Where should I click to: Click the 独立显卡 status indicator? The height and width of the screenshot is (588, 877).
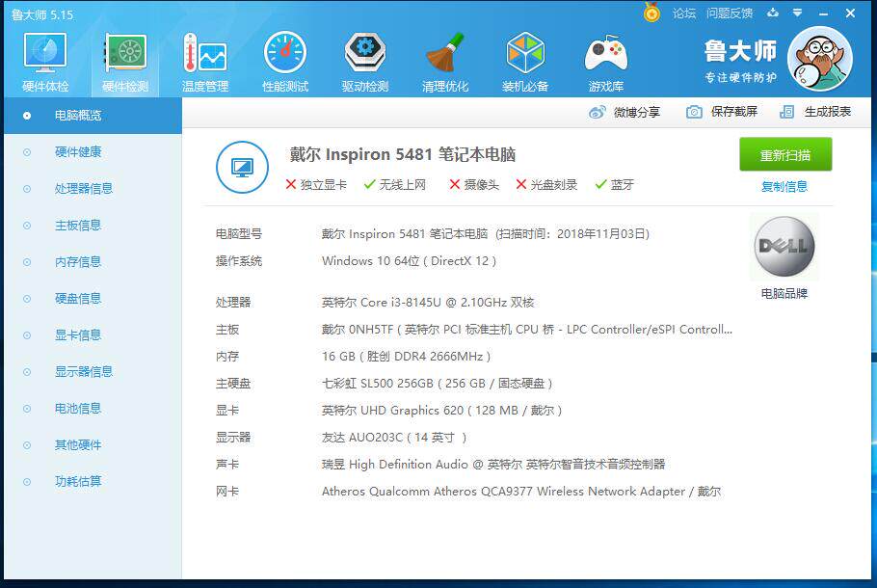point(316,185)
